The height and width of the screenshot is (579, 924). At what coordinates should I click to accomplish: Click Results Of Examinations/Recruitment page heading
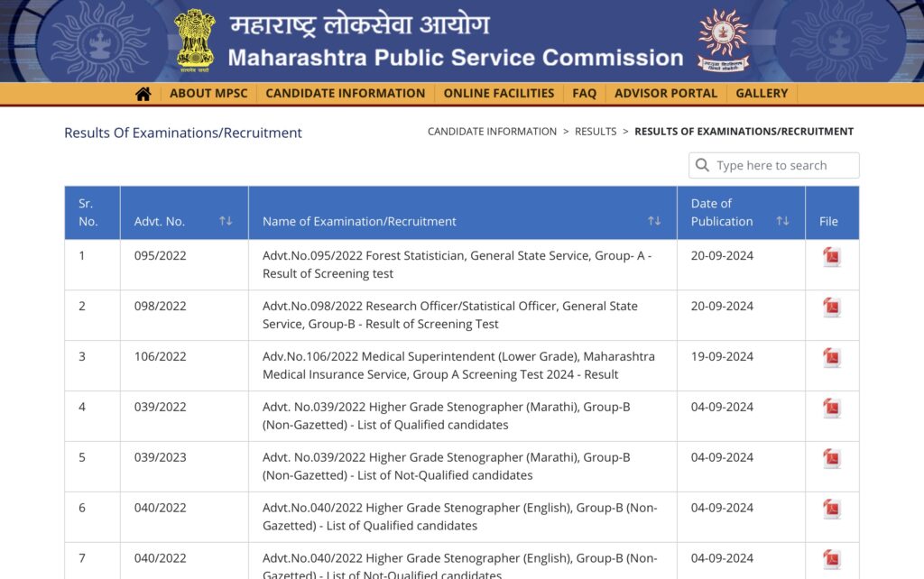tap(182, 133)
